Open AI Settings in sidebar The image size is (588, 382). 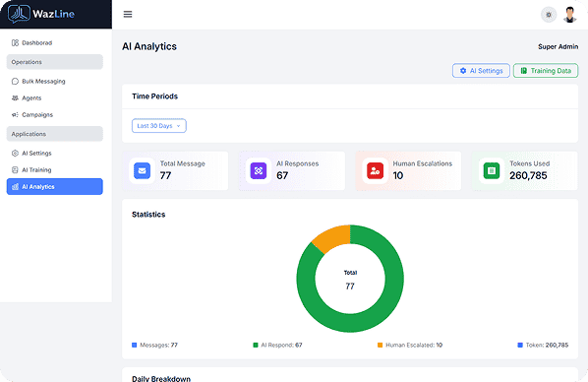click(x=55, y=153)
